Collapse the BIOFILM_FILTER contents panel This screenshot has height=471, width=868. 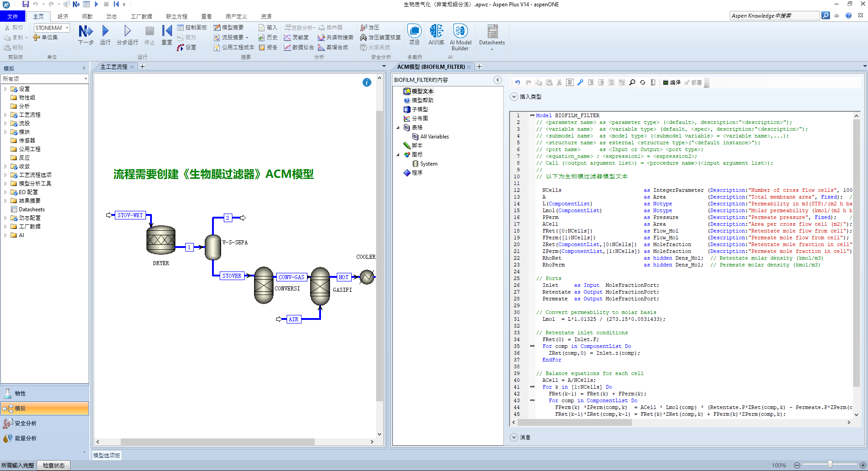coord(498,80)
